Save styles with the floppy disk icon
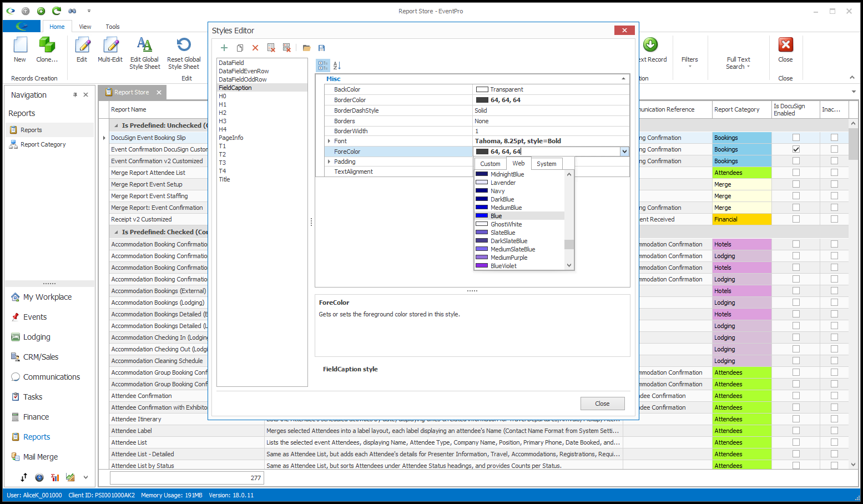 point(321,48)
